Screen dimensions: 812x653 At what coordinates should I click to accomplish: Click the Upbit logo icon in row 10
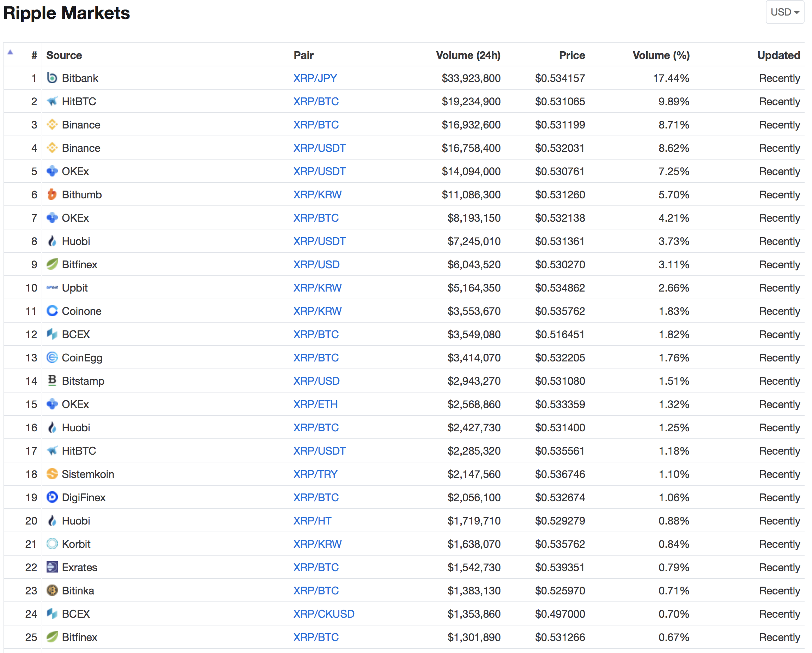[52, 288]
